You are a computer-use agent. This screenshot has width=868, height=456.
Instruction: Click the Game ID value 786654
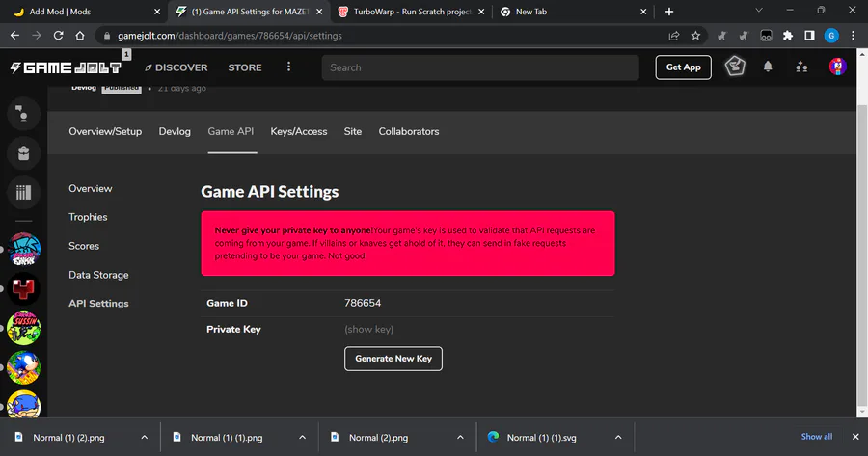point(363,303)
